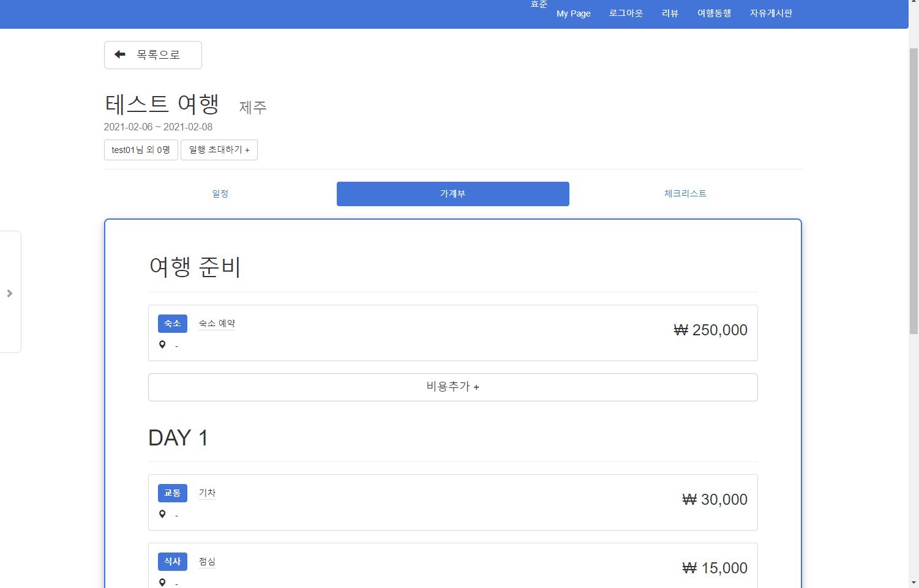919x588 pixels.
Task: Click the date range 2021-02-06 ~ 2021-02-08
Action: pos(158,127)
